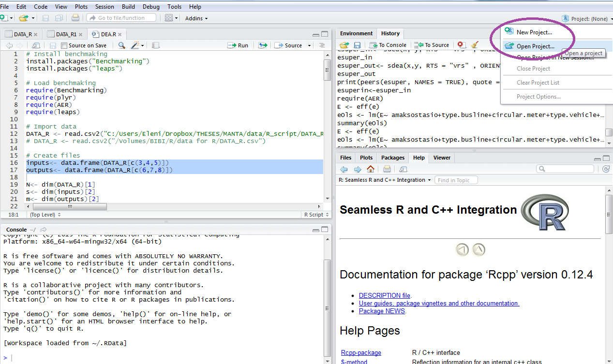Click the Run button
This screenshot has height=364, width=613.
pyautogui.click(x=238, y=45)
